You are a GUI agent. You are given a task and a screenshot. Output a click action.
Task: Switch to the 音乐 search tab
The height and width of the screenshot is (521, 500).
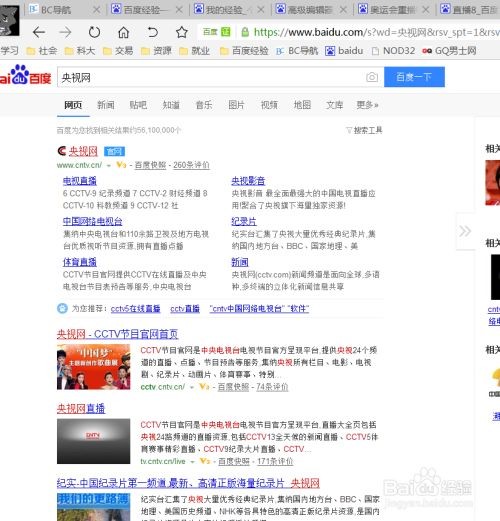coord(204,105)
